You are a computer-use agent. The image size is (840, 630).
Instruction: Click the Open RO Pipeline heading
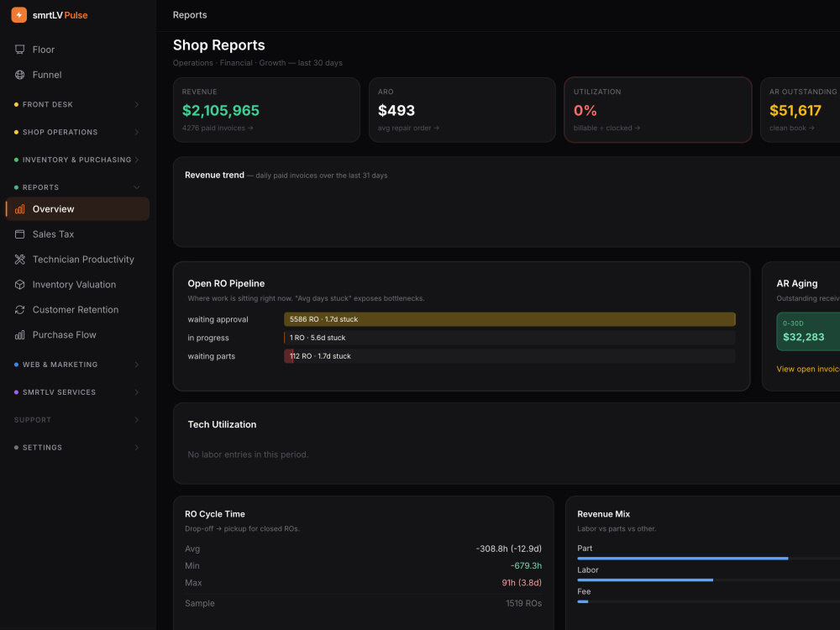[226, 283]
